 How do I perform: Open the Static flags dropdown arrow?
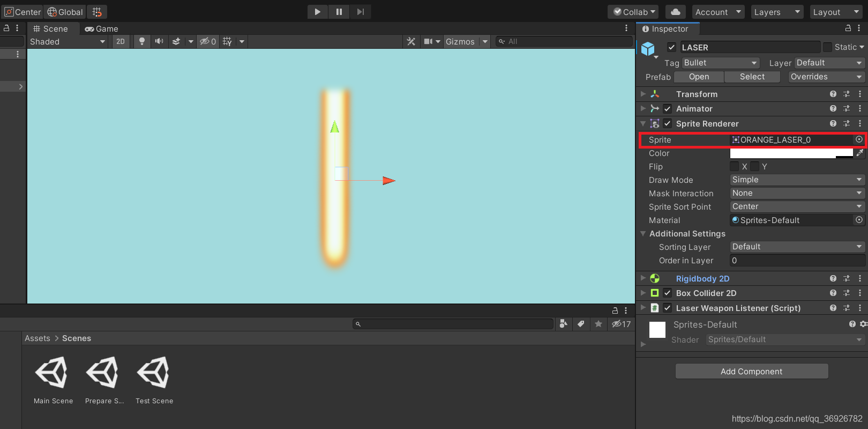[862, 47]
